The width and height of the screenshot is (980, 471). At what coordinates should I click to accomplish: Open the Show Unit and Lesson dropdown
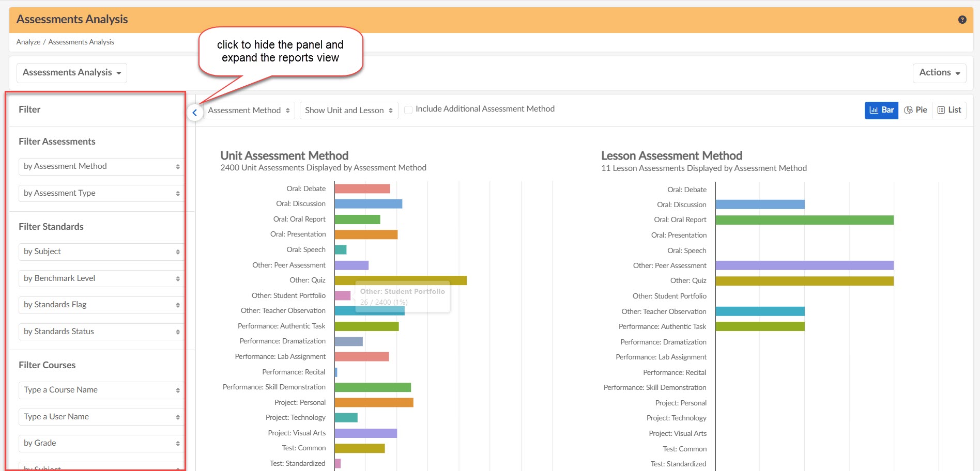pyautogui.click(x=349, y=111)
